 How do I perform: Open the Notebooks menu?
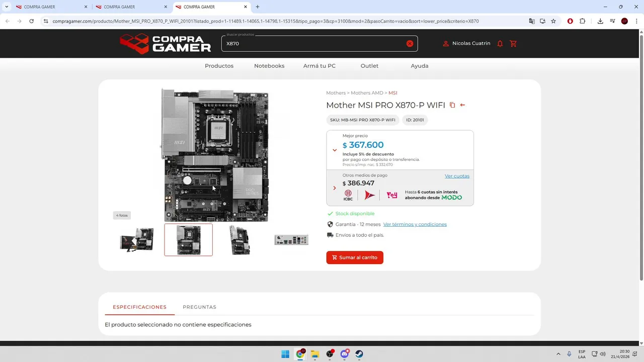click(269, 66)
